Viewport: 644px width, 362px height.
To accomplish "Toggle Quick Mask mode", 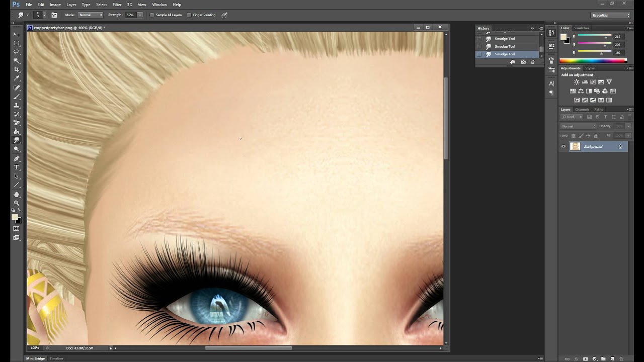I will 17,229.
